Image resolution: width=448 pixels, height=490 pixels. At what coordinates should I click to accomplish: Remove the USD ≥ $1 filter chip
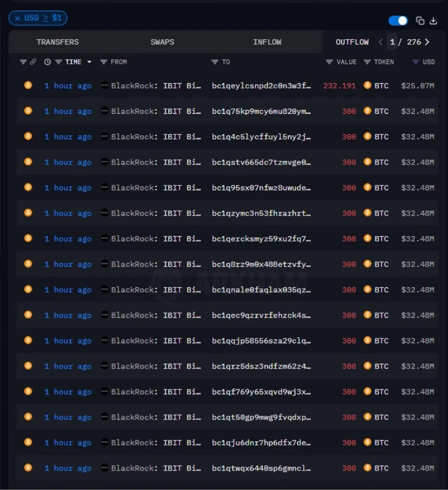(18, 18)
